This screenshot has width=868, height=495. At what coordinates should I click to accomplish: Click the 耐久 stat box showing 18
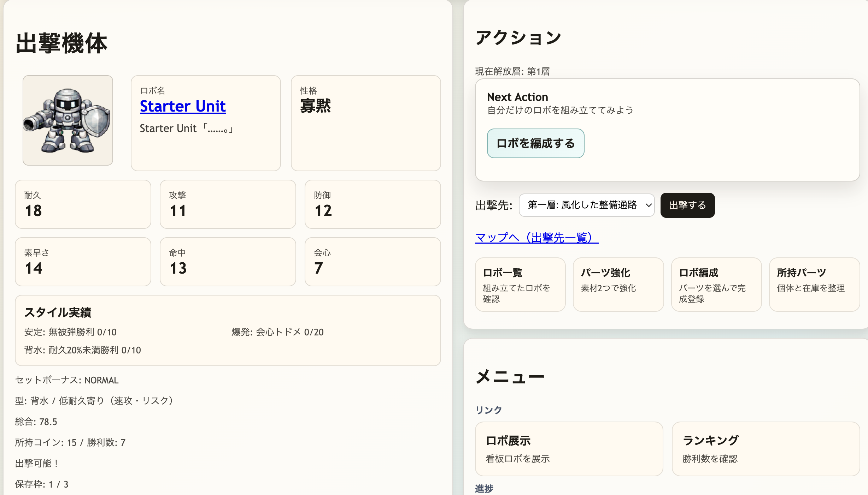[83, 204]
